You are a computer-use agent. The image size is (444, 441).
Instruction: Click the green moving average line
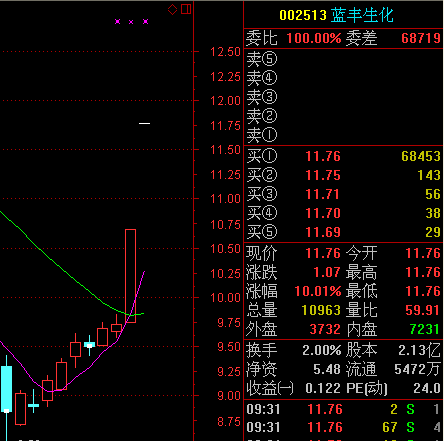click(67, 272)
